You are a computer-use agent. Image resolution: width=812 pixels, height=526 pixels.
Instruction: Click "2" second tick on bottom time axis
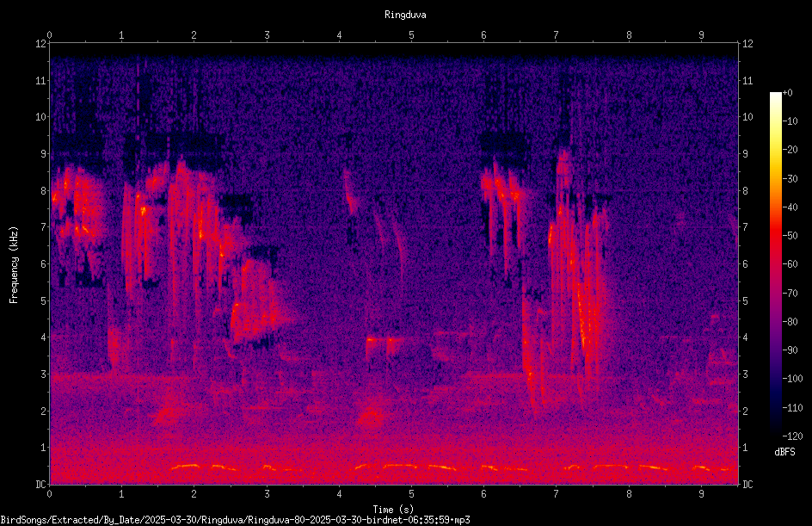194,494
